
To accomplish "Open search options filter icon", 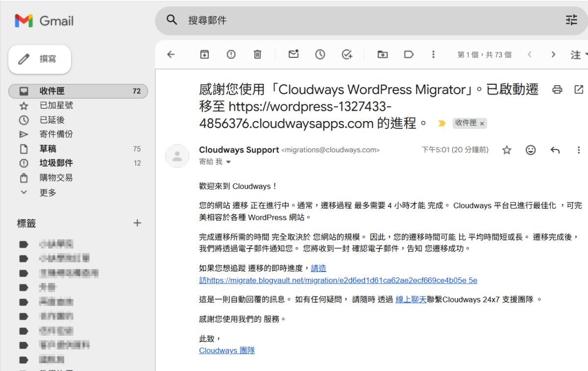I will [571, 20].
